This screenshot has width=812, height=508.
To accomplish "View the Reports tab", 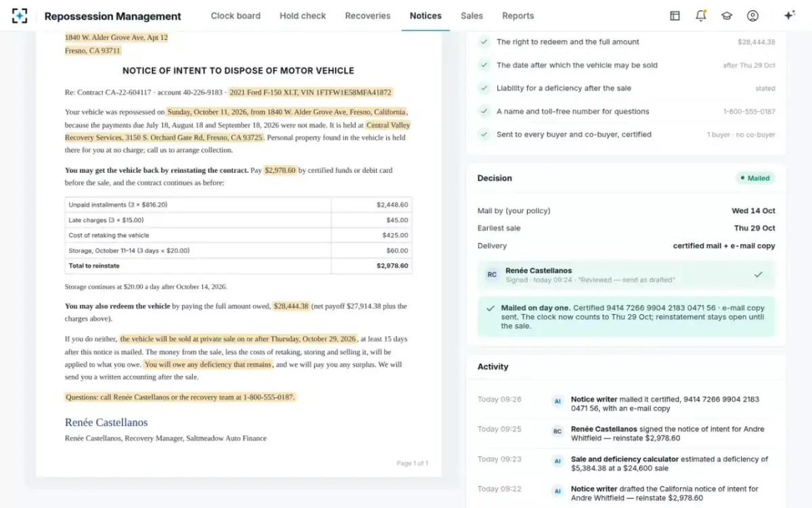I will tap(518, 16).
